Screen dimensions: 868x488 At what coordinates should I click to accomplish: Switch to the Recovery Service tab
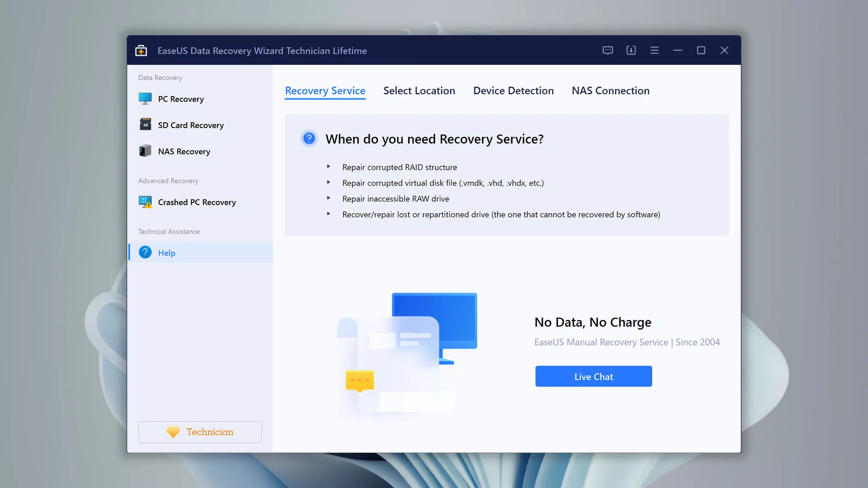(x=325, y=91)
